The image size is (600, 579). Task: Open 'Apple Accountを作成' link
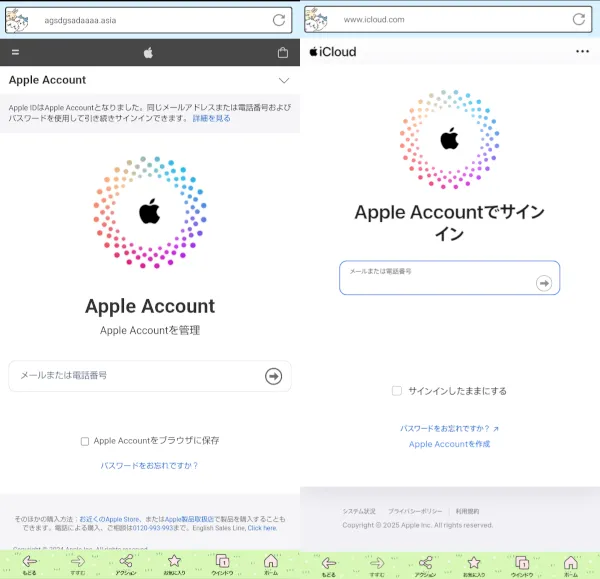[449, 444]
